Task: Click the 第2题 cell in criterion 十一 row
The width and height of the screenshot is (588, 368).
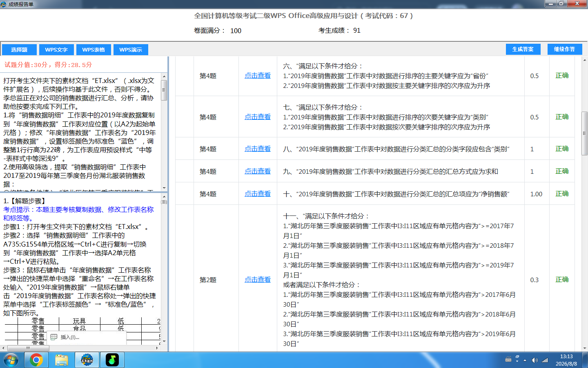Action: (208, 280)
